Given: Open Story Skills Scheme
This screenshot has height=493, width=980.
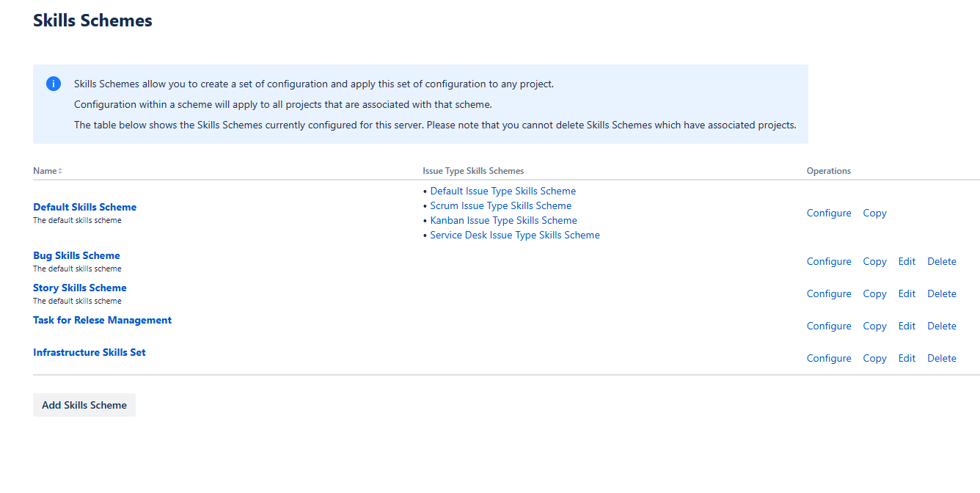Looking at the screenshot, I should coord(80,288).
